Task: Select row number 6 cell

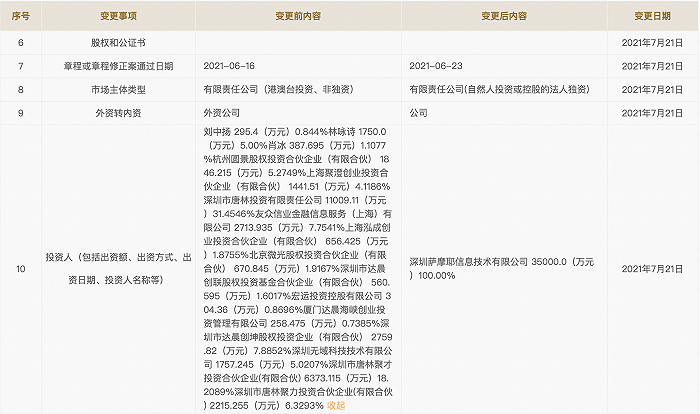Action: click(21, 43)
